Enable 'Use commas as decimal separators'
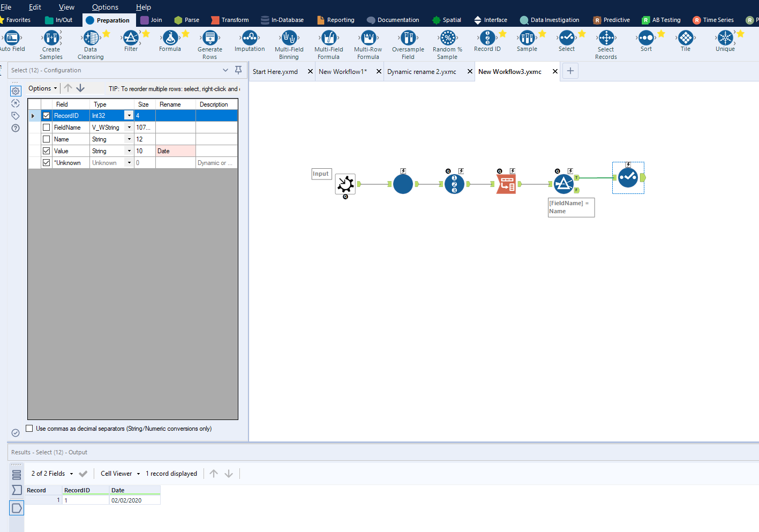The width and height of the screenshot is (759, 532). pyautogui.click(x=29, y=428)
